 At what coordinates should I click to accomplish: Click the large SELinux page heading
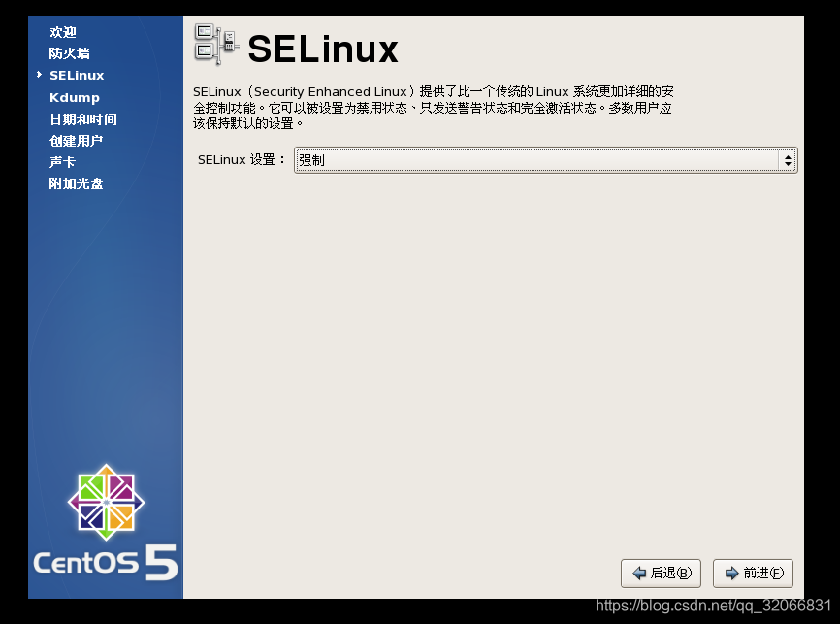tap(323, 49)
